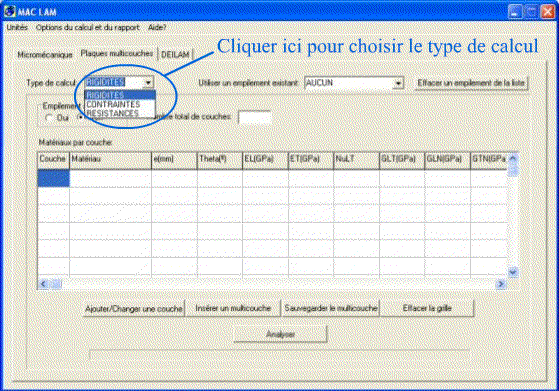This screenshot has height=391, width=559.
Task: Select the Oui radio button
Action: pos(49,118)
